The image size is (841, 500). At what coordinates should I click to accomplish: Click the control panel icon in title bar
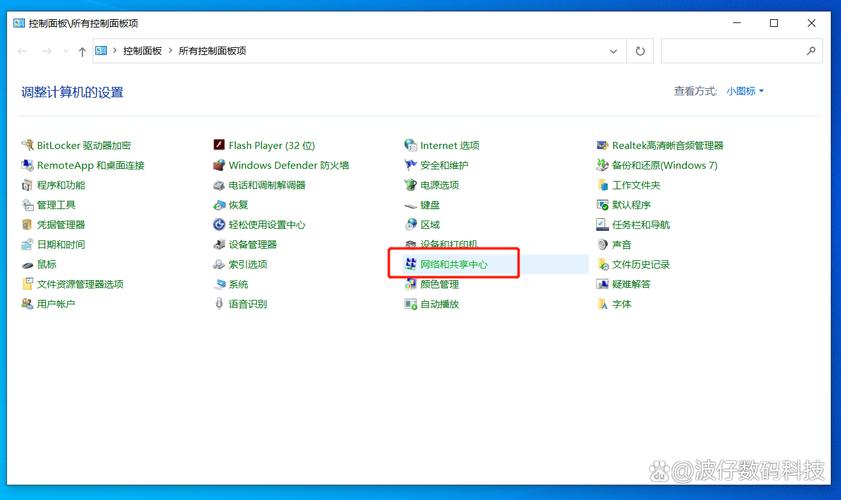(x=19, y=23)
